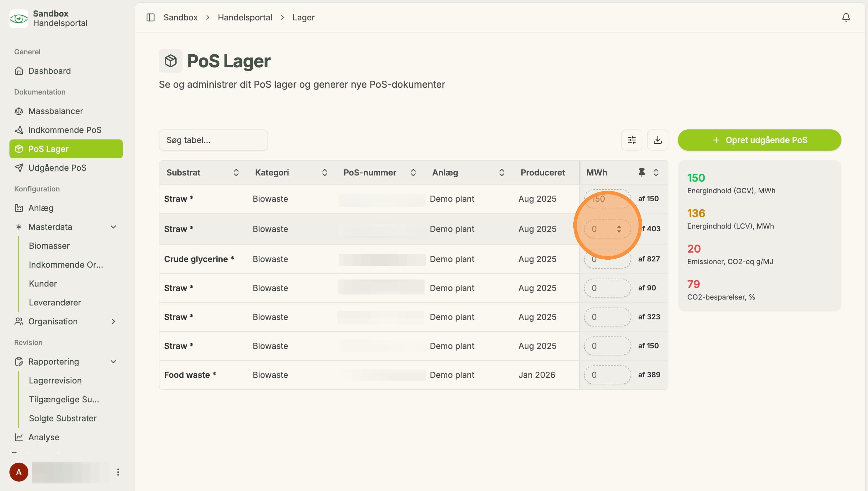Expand the Organisation section

pyautogui.click(x=113, y=321)
